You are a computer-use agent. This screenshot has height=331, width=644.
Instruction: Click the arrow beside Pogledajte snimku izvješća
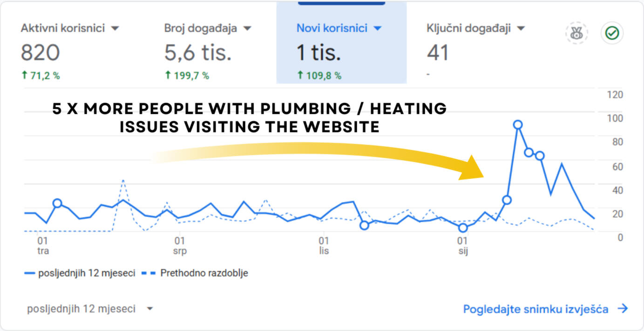coord(623,308)
